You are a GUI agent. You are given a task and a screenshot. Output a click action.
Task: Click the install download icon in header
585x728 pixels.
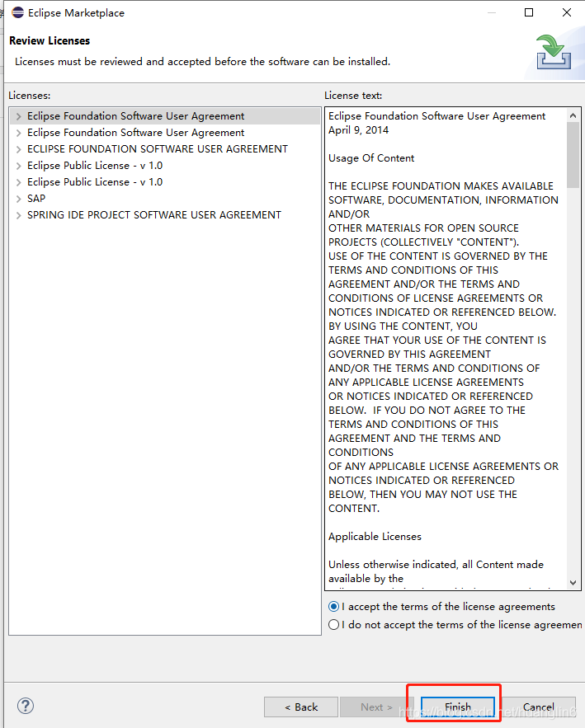(x=554, y=52)
